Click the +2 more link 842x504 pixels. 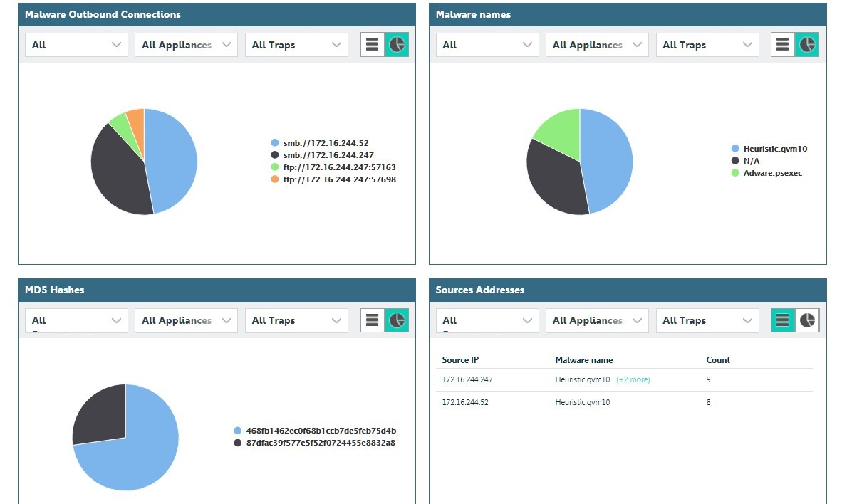click(x=633, y=380)
